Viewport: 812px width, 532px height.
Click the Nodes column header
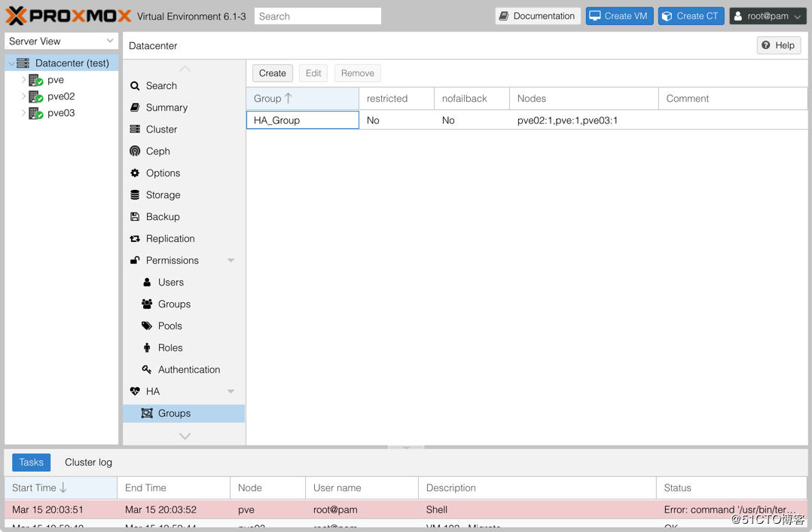coord(585,99)
